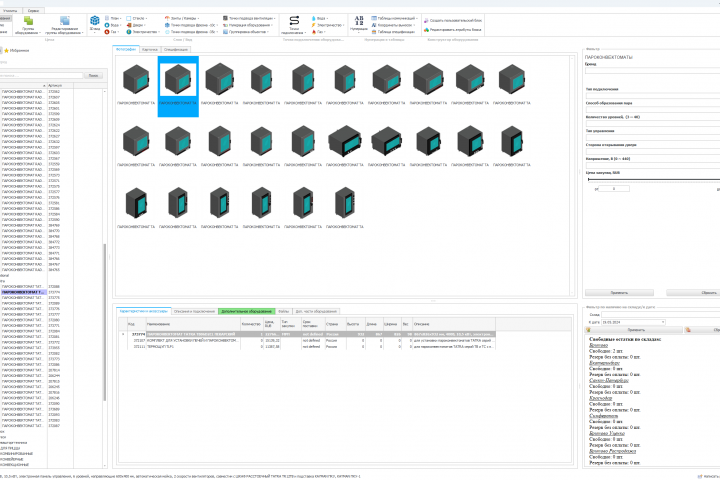Open the Бренд filter dropdown
The width and height of the screenshot is (720, 480).
[652, 71]
